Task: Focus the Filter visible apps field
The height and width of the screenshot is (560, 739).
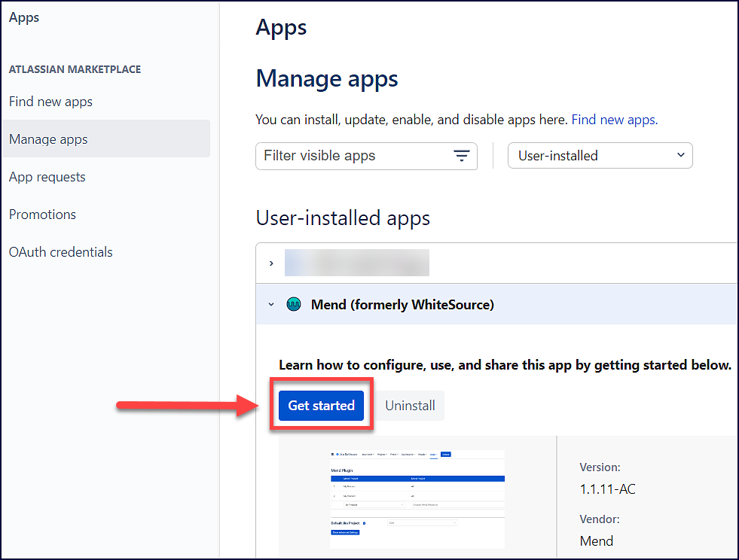Action: [354, 156]
